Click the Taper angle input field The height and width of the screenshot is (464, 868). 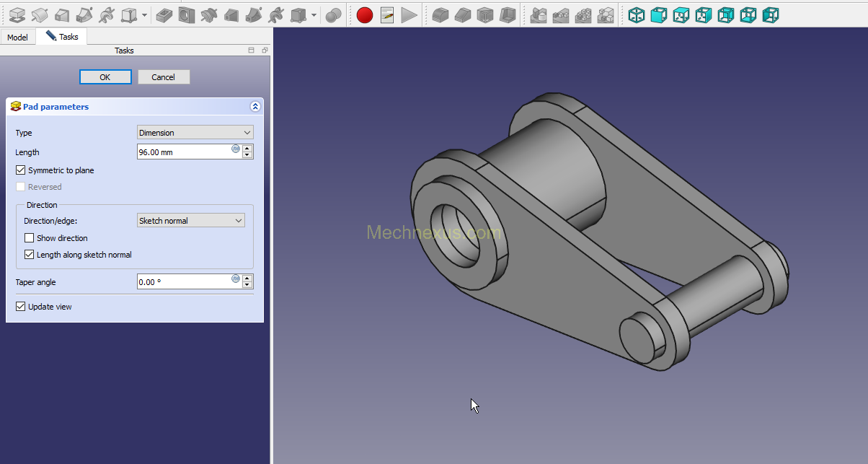[x=184, y=282]
